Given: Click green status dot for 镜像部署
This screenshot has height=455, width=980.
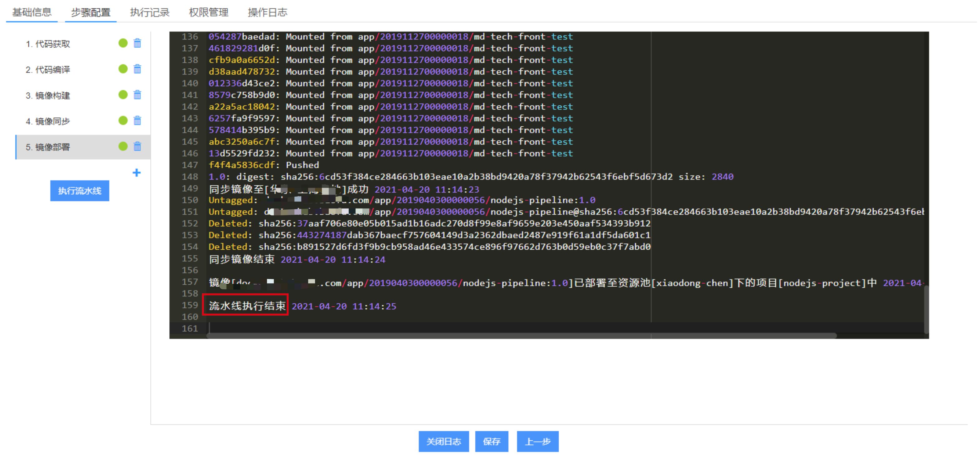Looking at the screenshot, I should tap(123, 147).
